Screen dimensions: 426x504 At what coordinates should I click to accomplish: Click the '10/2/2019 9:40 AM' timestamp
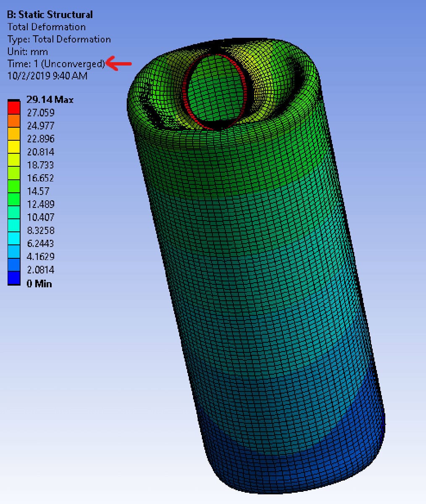click(47, 76)
